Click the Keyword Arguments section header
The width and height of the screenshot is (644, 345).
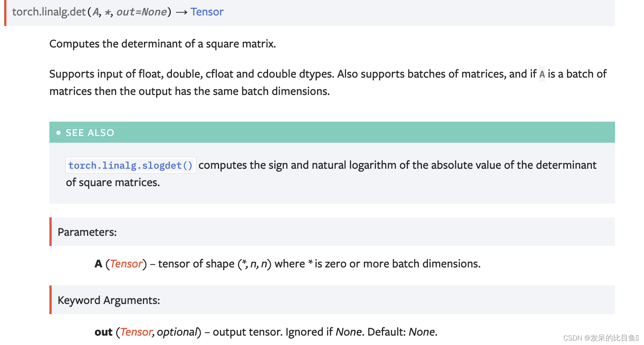tap(109, 300)
